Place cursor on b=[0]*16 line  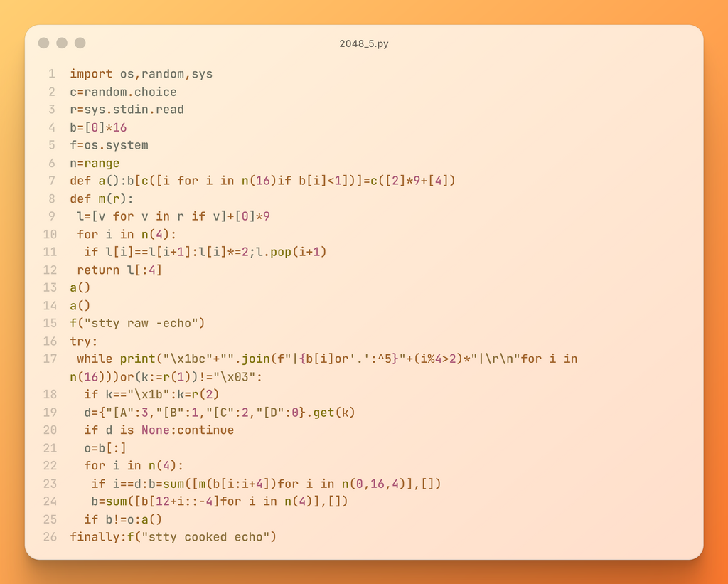coord(98,127)
